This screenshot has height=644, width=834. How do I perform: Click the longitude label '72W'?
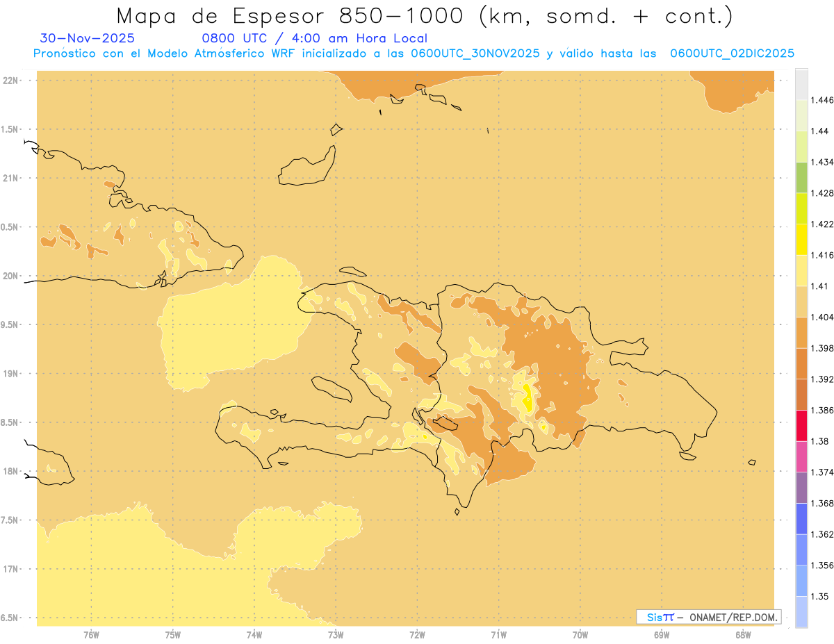pos(417,634)
